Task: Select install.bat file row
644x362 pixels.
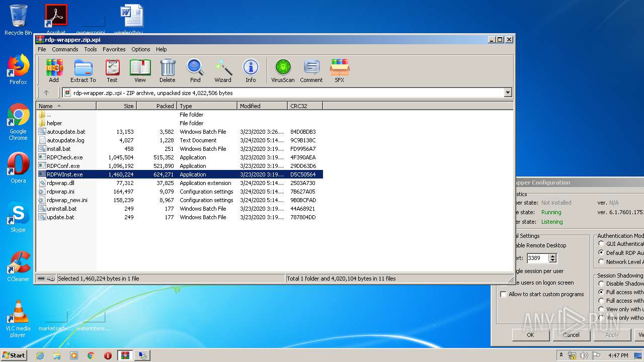Action: 179,149
